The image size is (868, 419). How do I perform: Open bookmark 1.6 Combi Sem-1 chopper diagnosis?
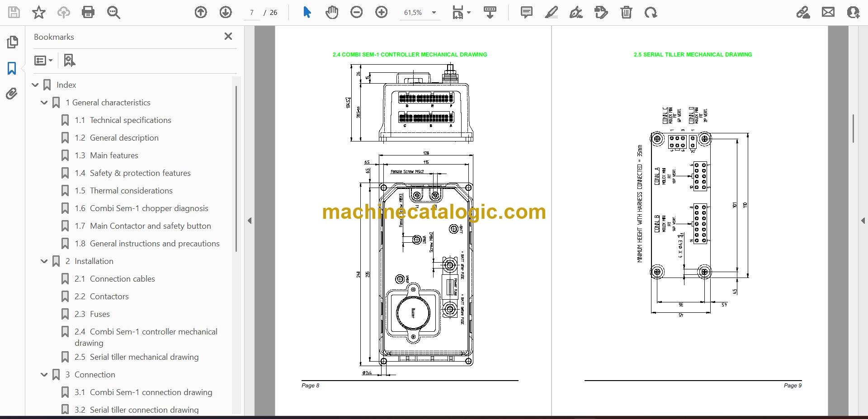pyautogui.click(x=142, y=208)
